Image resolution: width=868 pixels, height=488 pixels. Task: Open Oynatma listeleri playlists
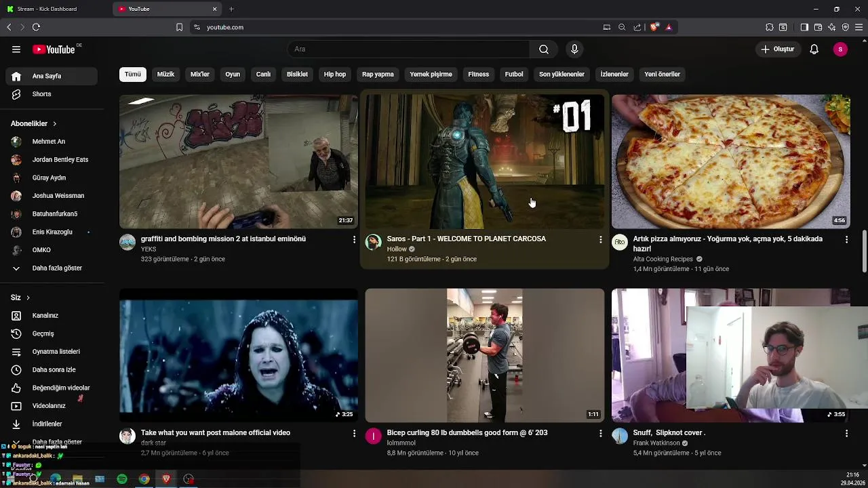(x=52, y=352)
